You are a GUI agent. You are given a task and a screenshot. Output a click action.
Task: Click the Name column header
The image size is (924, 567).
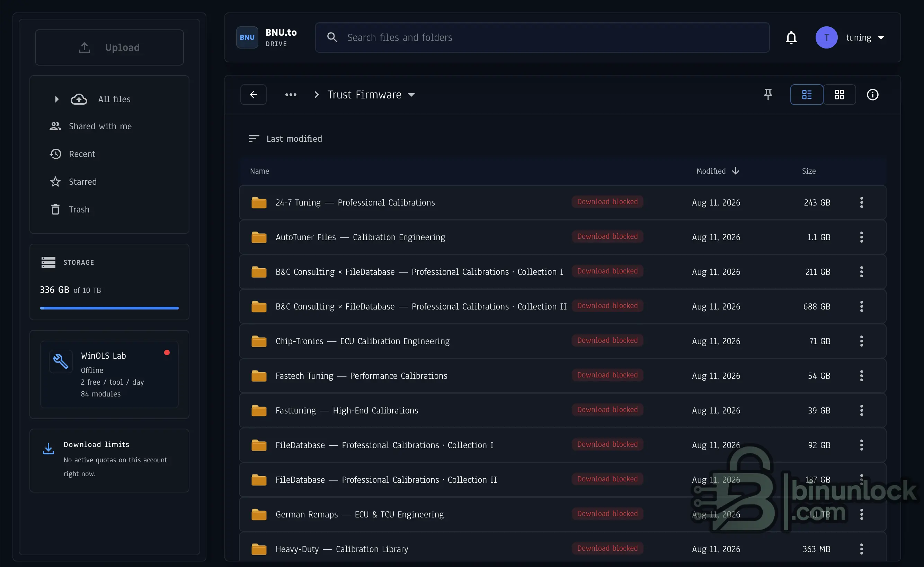(x=259, y=171)
